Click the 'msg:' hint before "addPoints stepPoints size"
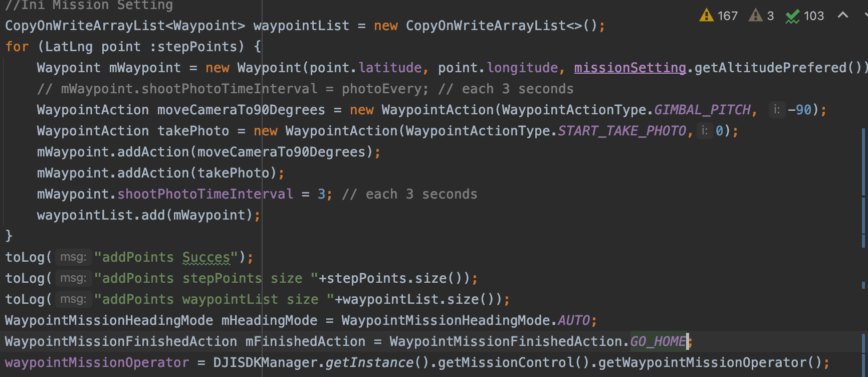868x377 pixels. (73, 278)
